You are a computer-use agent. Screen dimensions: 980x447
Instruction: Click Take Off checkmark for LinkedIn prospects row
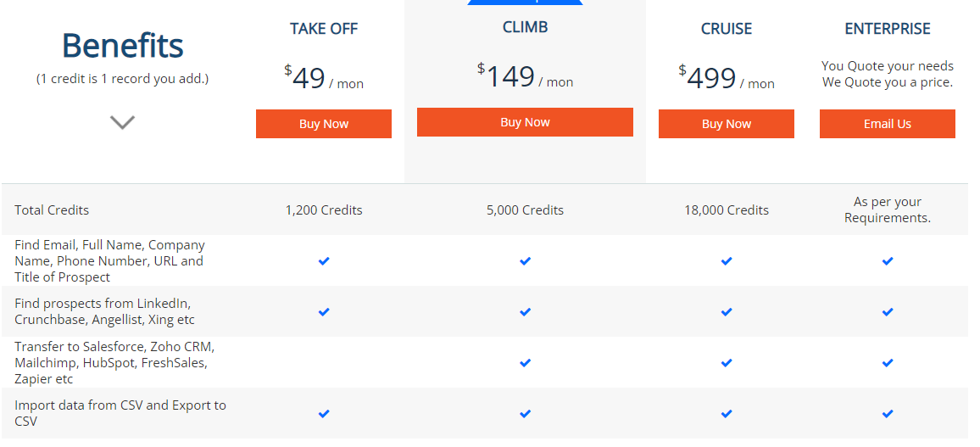[324, 311]
